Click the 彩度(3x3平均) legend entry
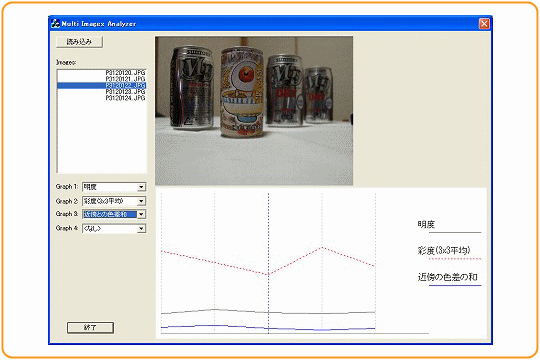 click(x=444, y=251)
